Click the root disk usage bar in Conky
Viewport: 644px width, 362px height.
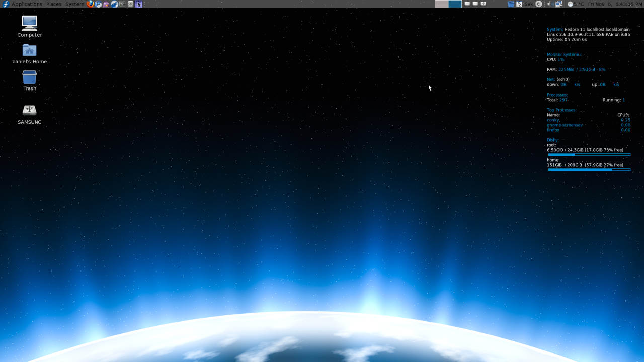tap(589, 155)
